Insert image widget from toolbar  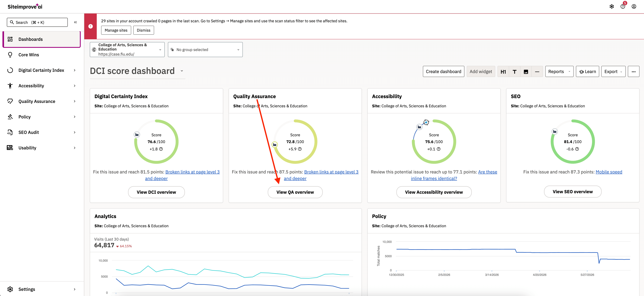[526, 72]
